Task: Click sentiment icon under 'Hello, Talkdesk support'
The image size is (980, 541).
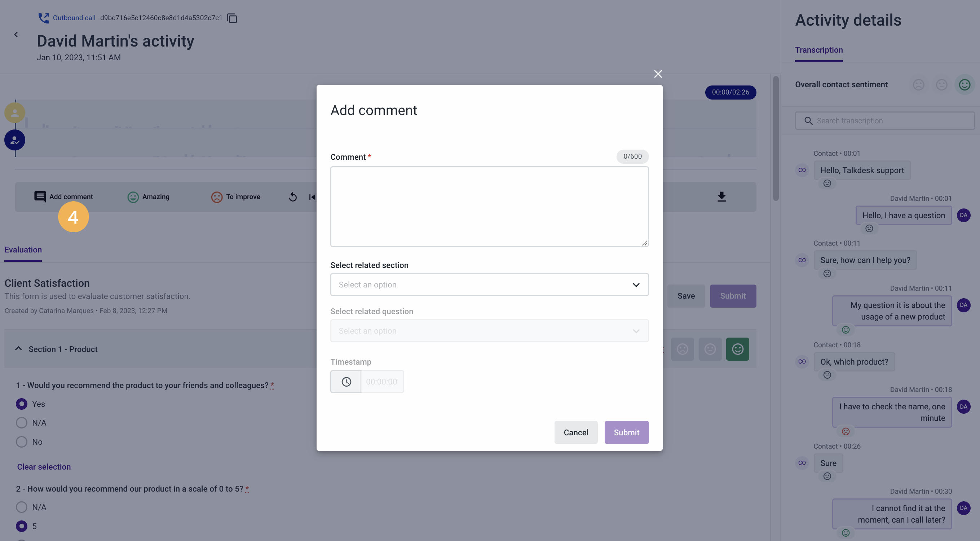Action: click(x=827, y=183)
